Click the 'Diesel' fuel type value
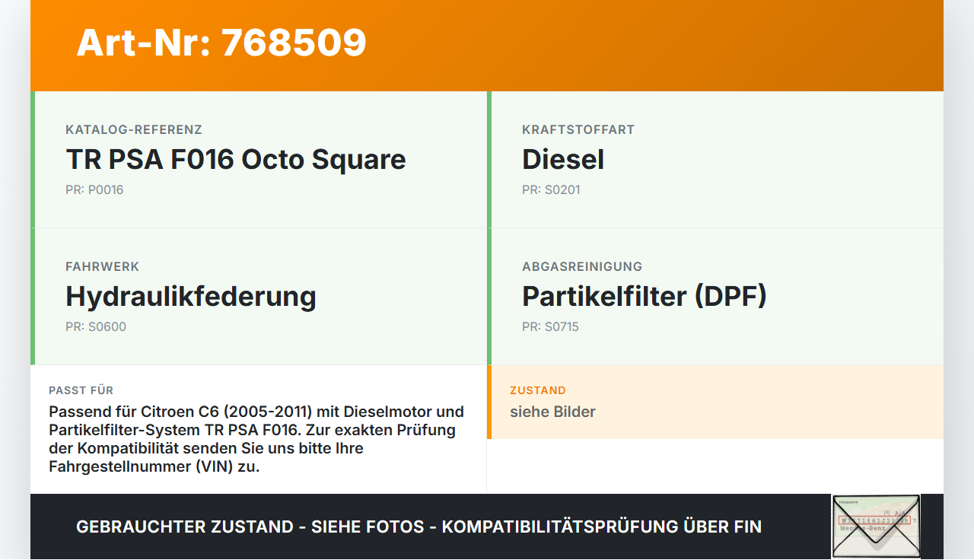 [x=563, y=160]
